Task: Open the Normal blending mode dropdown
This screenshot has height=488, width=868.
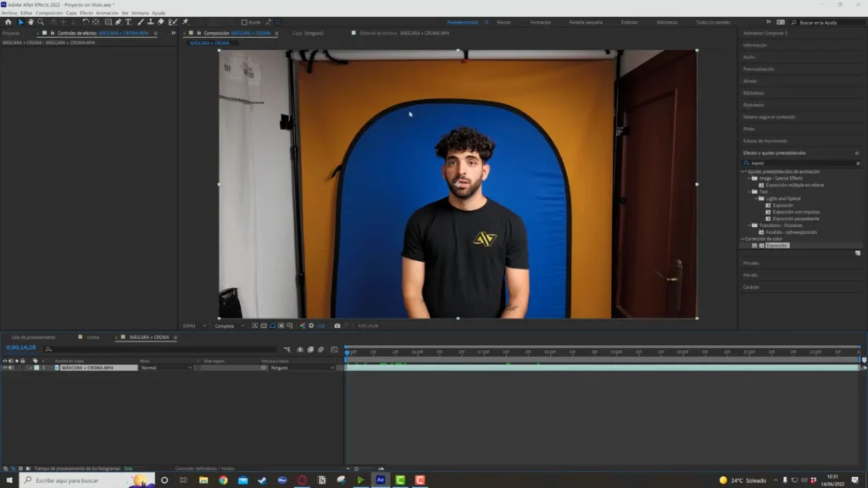Action: [165, 368]
